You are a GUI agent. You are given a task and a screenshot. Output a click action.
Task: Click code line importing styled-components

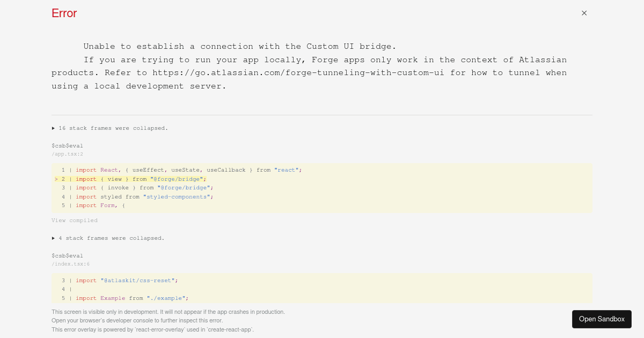pyautogui.click(x=322, y=197)
